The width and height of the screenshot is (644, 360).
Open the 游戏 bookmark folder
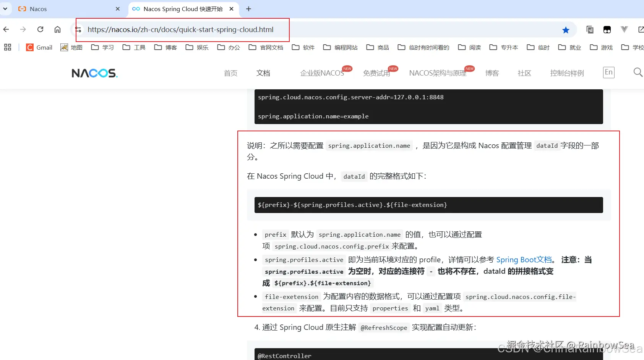click(x=601, y=47)
